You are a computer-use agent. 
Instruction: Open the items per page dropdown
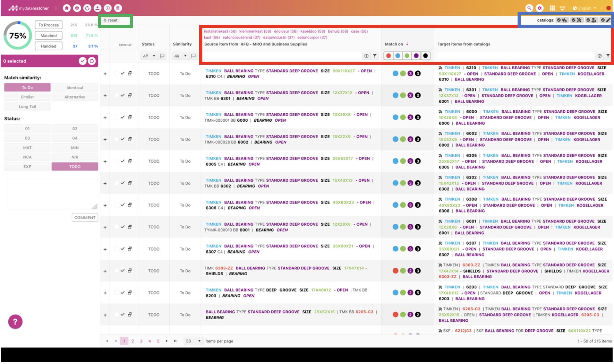(x=193, y=341)
